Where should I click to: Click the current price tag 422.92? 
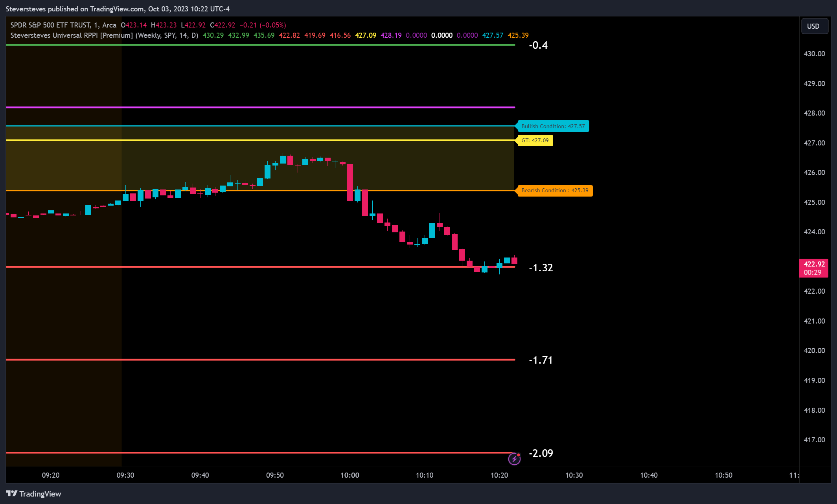point(814,268)
